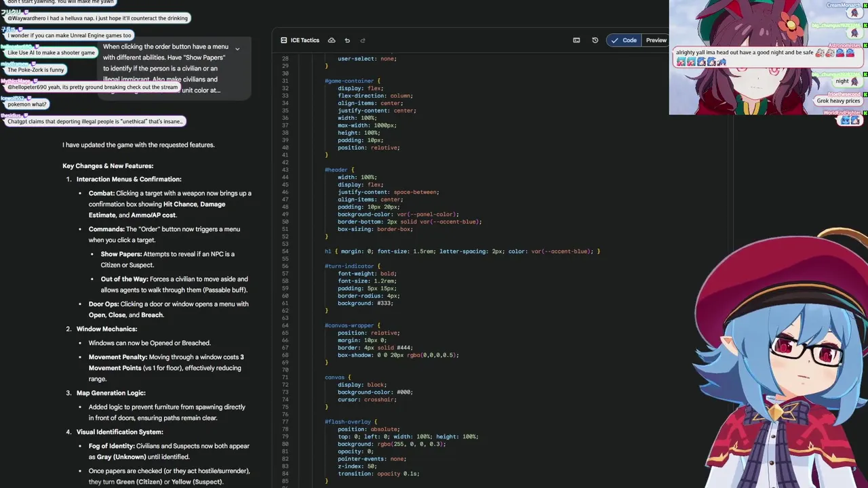Image resolution: width=868 pixels, height=488 pixels.
Task: Undo the last change with undo arrow
Action: coord(347,41)
